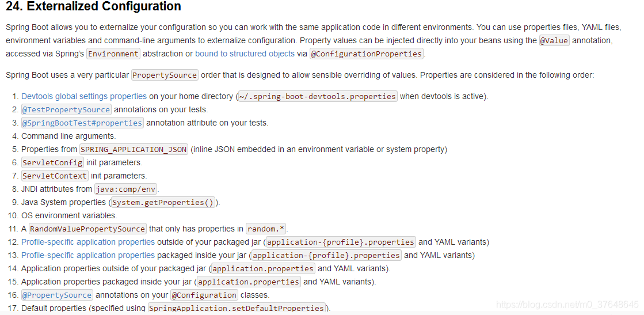
Task: Click the '24. Externalized Configuration' heading
Action: coord(93,6)
